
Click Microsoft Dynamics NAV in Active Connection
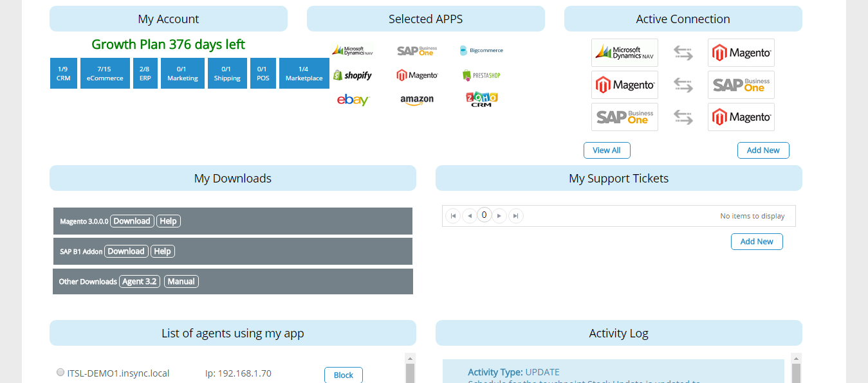tap(625, 53)
